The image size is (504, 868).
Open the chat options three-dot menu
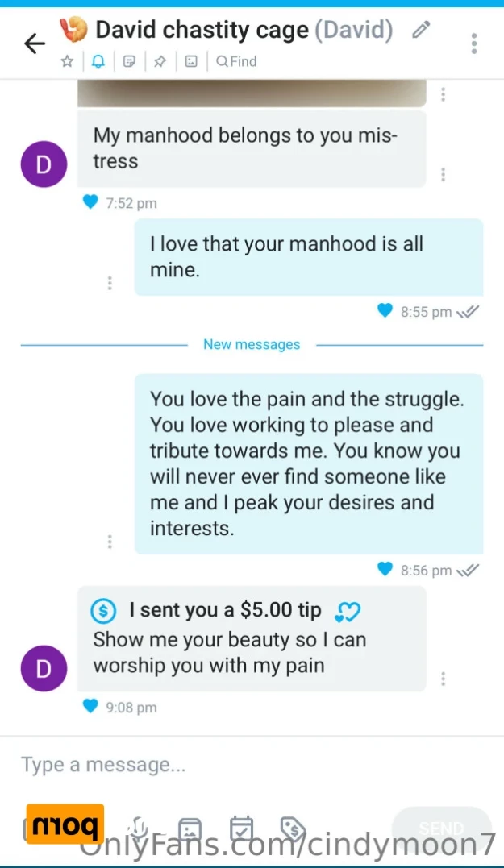(474, 43)
